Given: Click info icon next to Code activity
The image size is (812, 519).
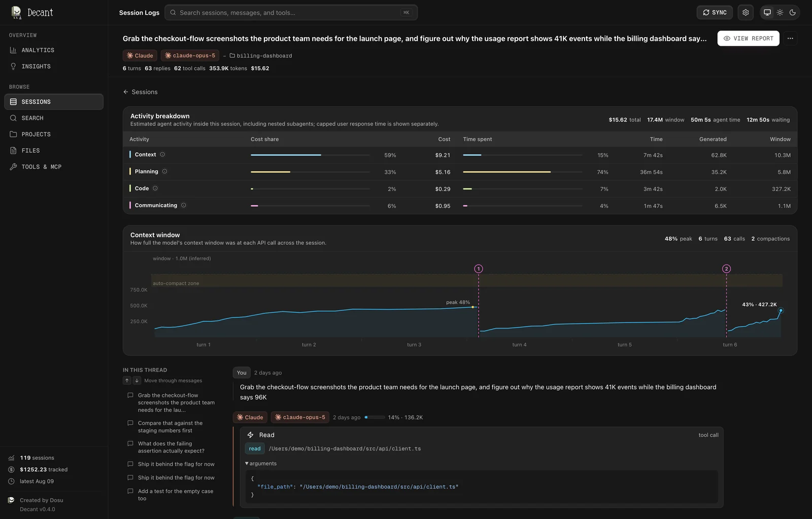Looking at the screenshot, I should pyautogui.click(x=155, y=188).
